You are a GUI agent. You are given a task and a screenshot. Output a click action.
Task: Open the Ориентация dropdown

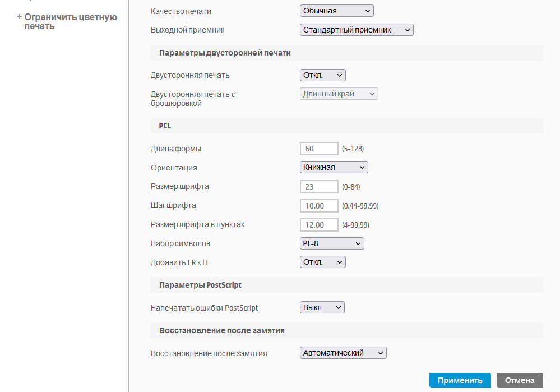(x=334, y=167)
